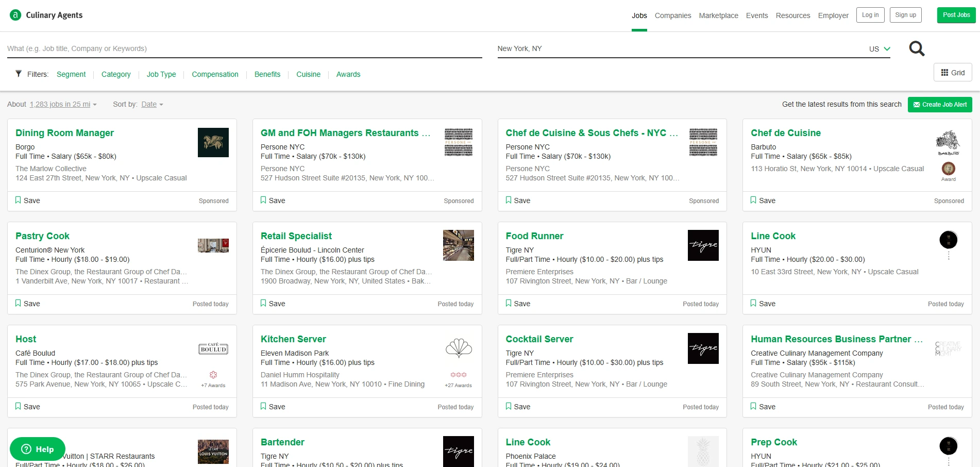Switch to Grid view
The image size is (980, 467).
point(953,73)
